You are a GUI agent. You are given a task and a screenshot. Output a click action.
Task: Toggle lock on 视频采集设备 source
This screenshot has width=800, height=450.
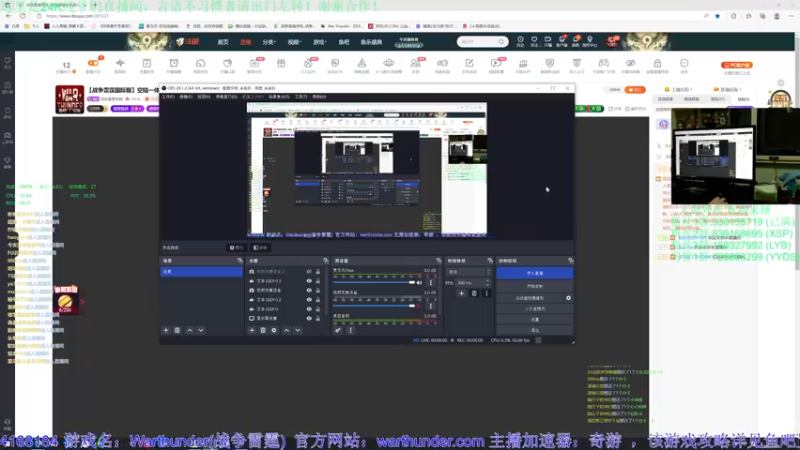pos(318,290)
